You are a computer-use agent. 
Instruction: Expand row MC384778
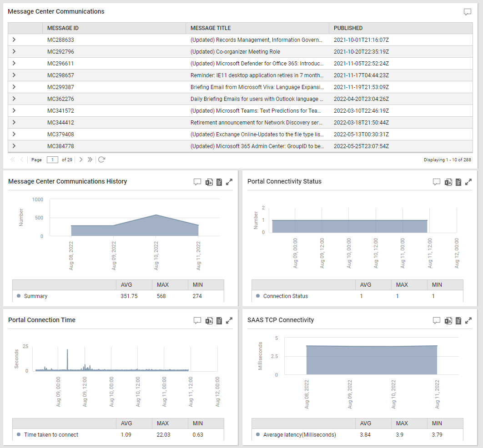pos(14,146)
